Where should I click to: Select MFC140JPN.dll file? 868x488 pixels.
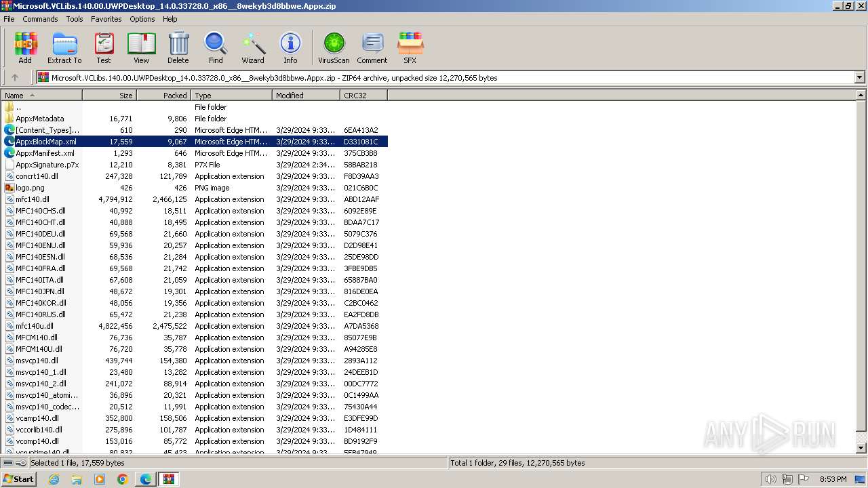click(195, 291)
